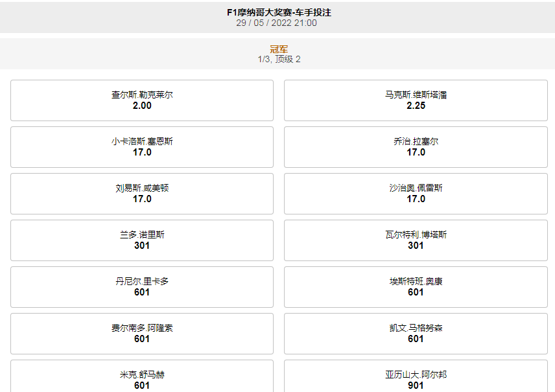555x392 pixels.
Task: Open the F1摩纳哥大奖赛 event header
Action: click(277, 12)
